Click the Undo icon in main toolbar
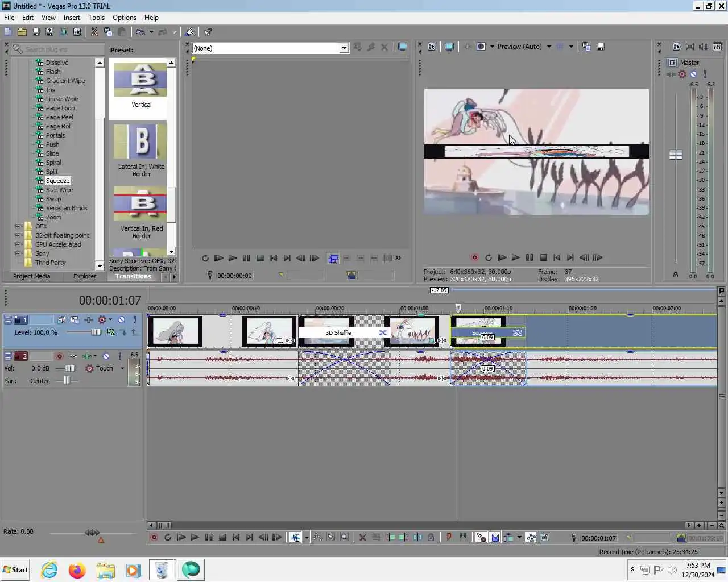This screenshot has height=582, width=728. tap(140, 32)
